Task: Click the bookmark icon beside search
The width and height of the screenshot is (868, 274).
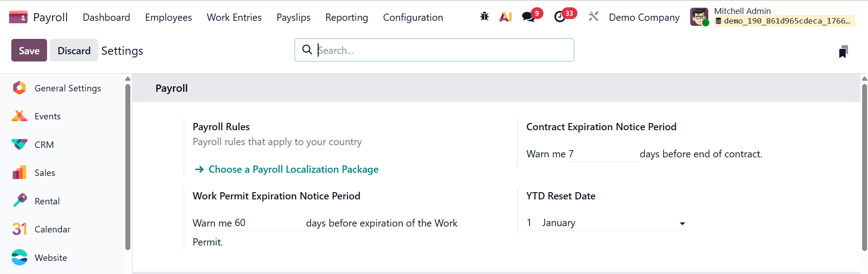Action: (843, 52)
